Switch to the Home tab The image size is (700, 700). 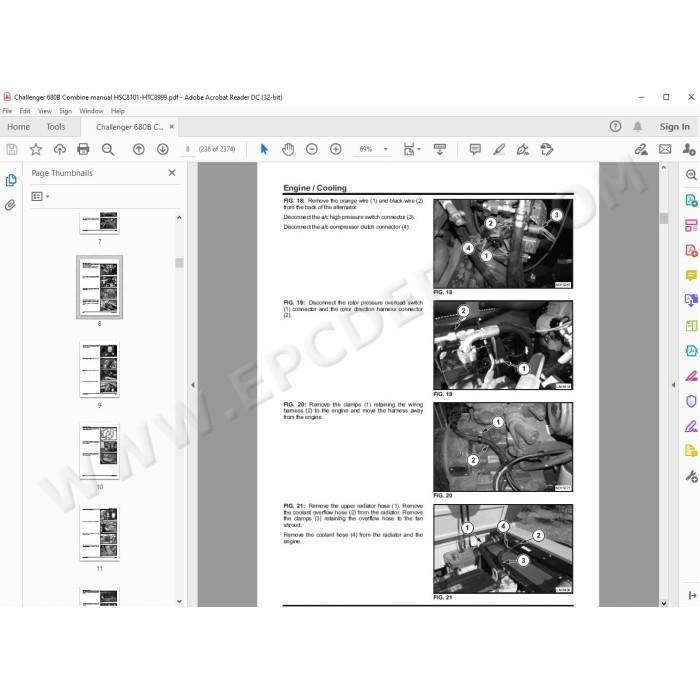pyautogui.click(x=18, y=127)
